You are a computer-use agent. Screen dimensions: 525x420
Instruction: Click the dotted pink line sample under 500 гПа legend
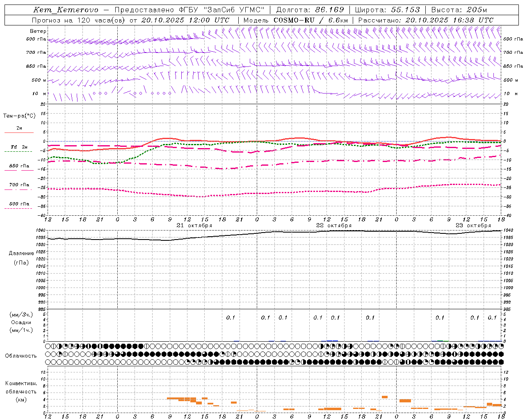[18, 208]
